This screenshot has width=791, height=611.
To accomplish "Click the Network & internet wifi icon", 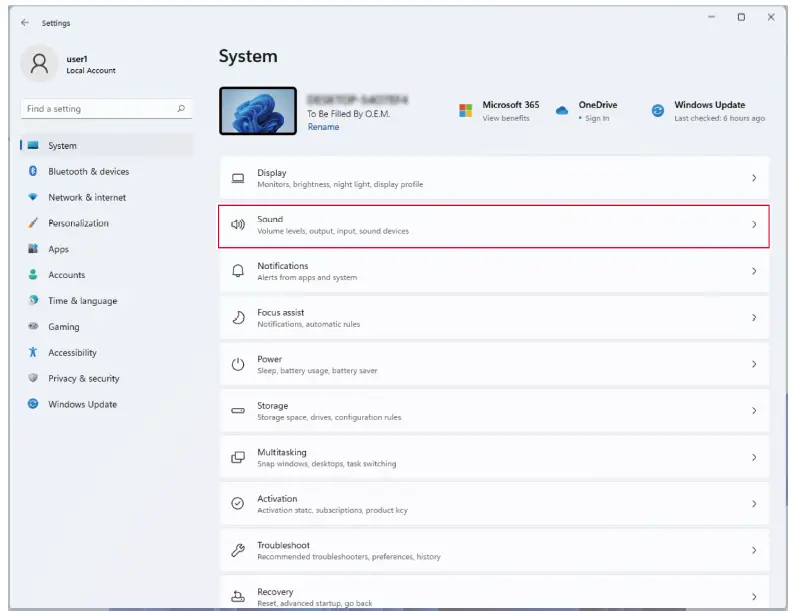I will (x=33, y=197).
